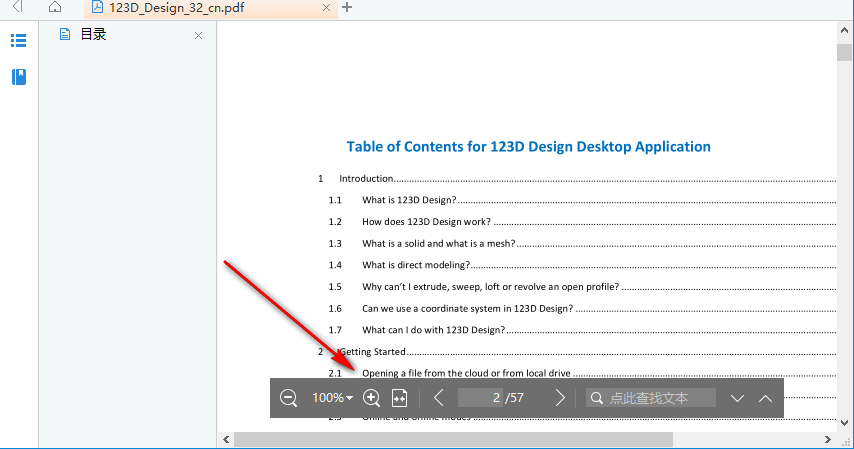Click the search magnifier icon
Viewport: 854px width, 449px height.
[x=597, y=398]
